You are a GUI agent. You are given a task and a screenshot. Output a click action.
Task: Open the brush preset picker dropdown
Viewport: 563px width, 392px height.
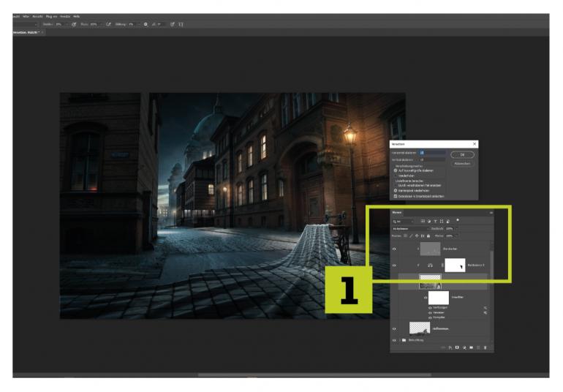[37, 24]
